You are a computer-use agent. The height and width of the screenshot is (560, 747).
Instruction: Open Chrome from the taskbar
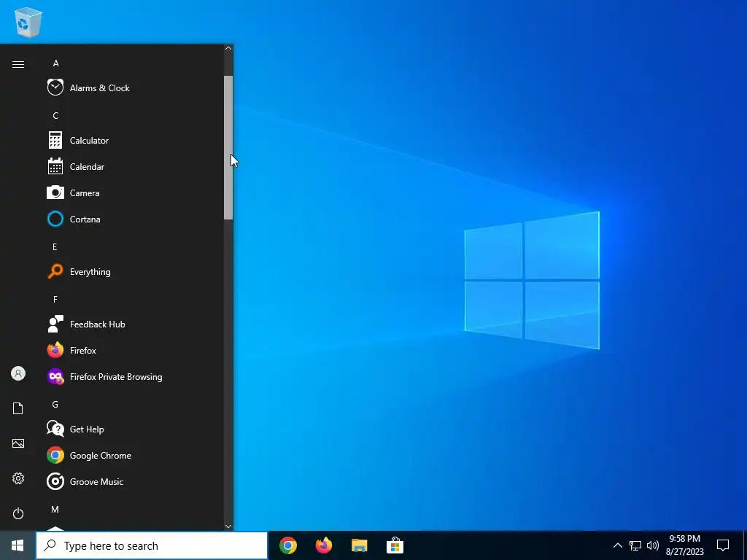click(288, 545)
